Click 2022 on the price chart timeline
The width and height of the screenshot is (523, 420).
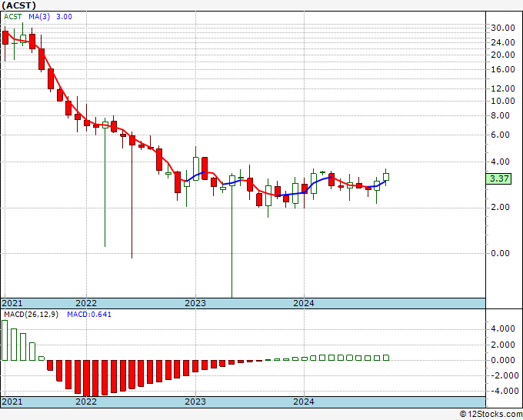pyautogui.click(x=86, y=303)
